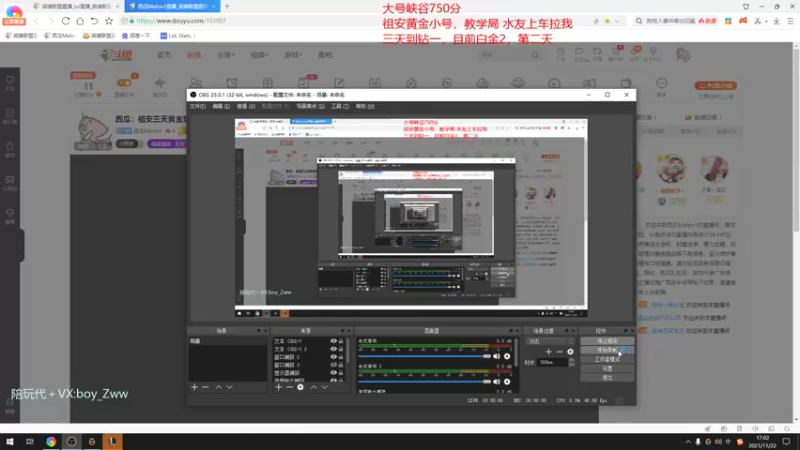
Task: Open OBS 编辑(E) menu
Action: (221, 106)
